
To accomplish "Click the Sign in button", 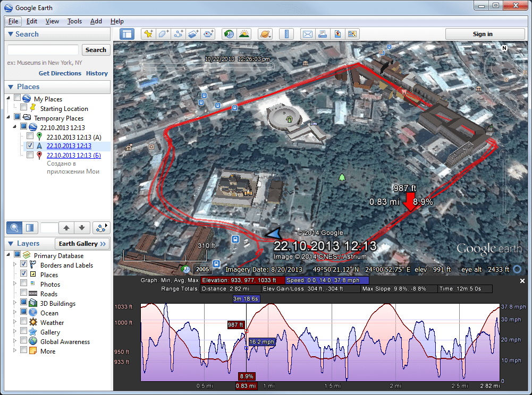I will [x=484, y=33].
